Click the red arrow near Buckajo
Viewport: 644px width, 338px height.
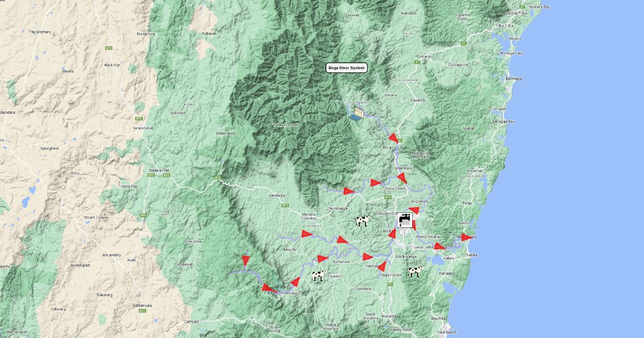pyautogui.click(x=392, y=233)
